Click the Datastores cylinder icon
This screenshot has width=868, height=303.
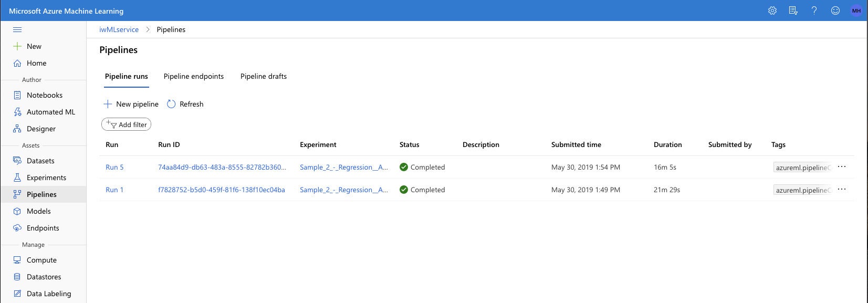point(17,277)
